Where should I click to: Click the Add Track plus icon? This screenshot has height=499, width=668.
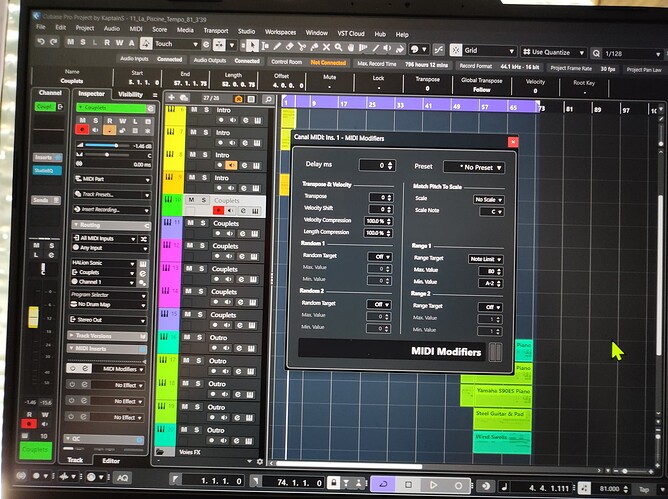171,98
